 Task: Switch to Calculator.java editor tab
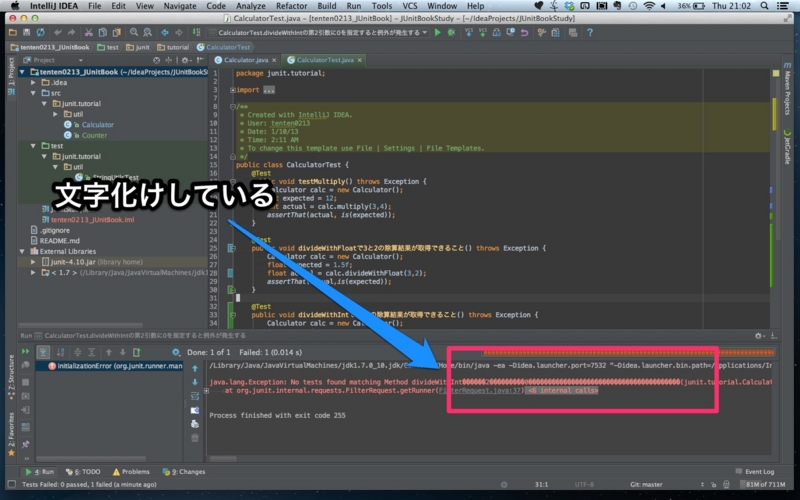246,60
